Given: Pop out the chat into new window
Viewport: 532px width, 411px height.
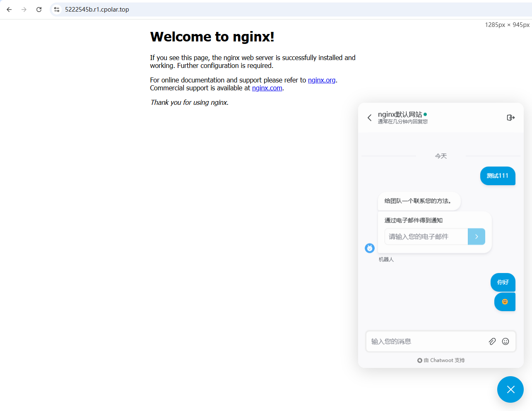Looking at the screenshot, I should pyautogui.click(x=510, y=118).
